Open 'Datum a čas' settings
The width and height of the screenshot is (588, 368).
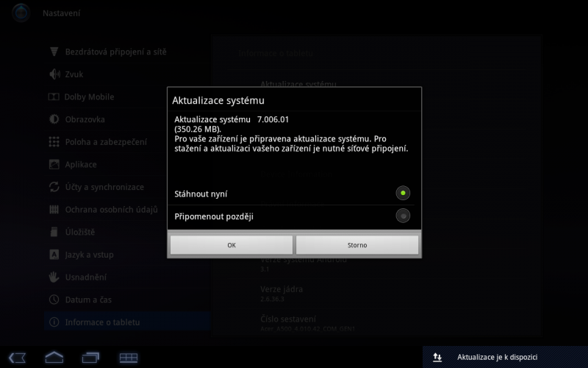pyautogui.click(x=126, y=300)
